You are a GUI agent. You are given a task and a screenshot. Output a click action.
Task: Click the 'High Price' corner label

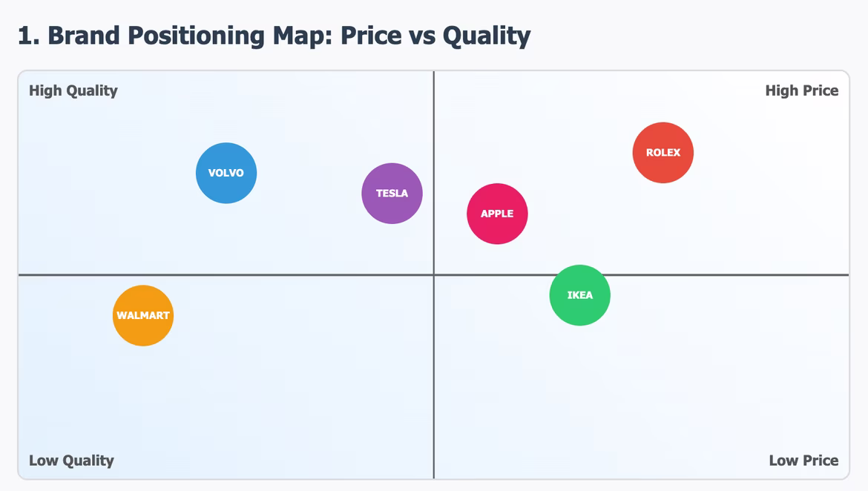(801, 91)
